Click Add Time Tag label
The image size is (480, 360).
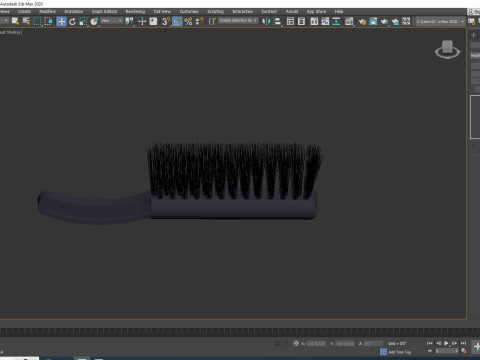pyautogui.click(x=400, y=352)
